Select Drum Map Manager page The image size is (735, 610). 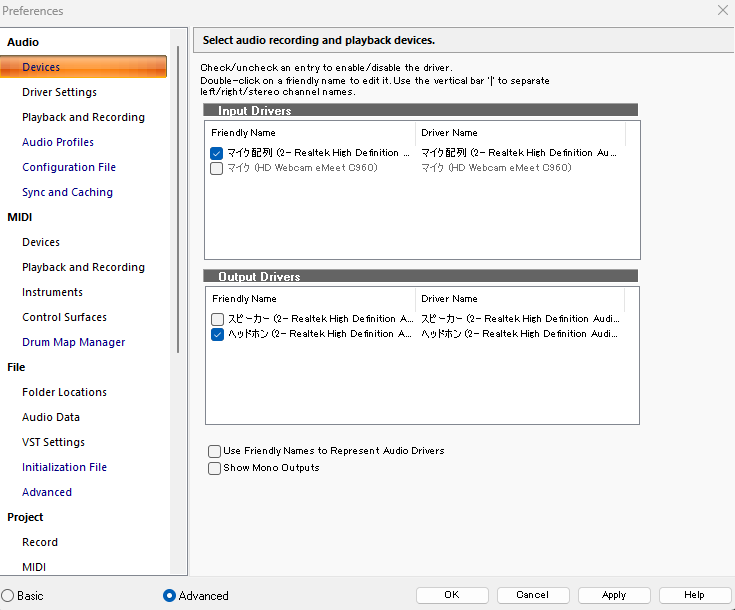pyautogui.click(x=73, y=342)
